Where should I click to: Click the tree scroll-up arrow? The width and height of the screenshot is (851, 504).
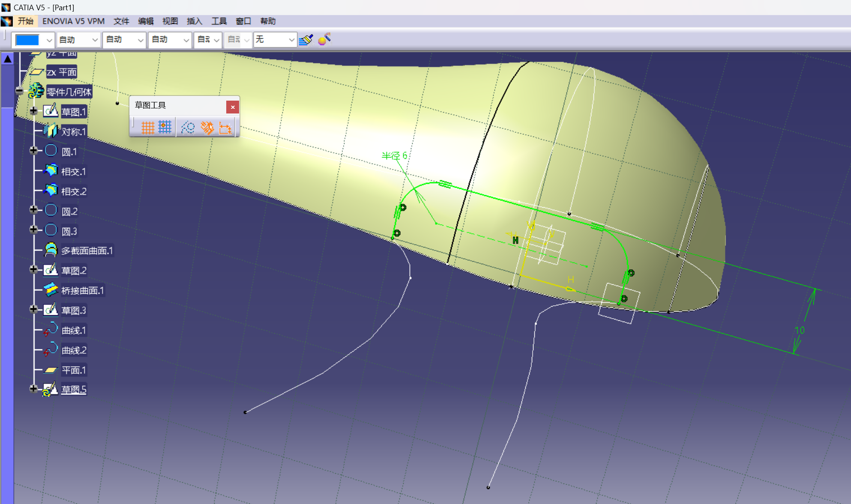click(7, 59)
